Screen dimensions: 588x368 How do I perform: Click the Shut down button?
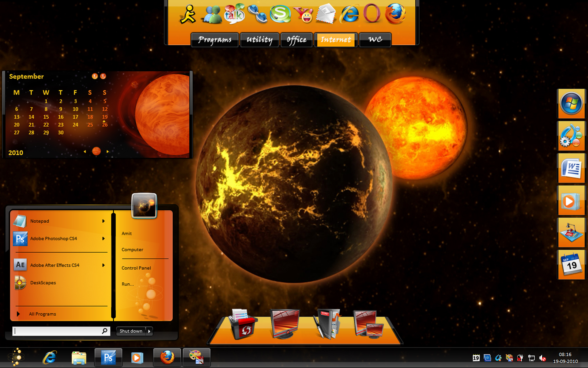click(131, 331)
